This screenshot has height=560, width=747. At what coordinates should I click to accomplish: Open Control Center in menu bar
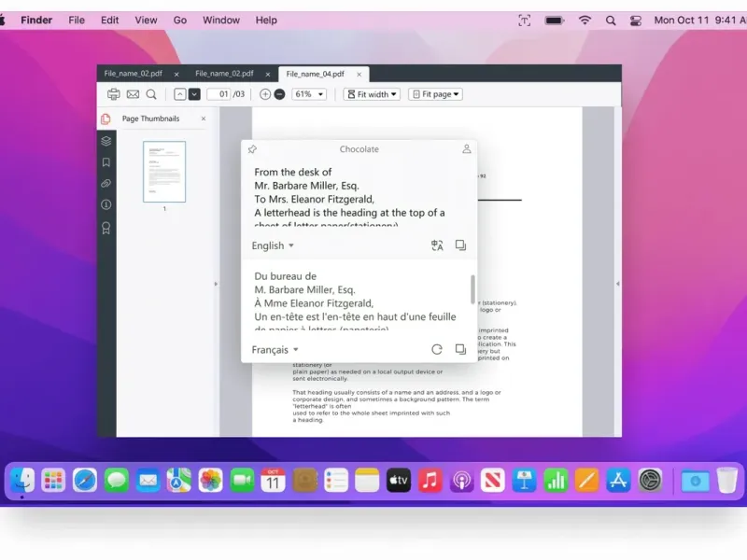(636, 21)
